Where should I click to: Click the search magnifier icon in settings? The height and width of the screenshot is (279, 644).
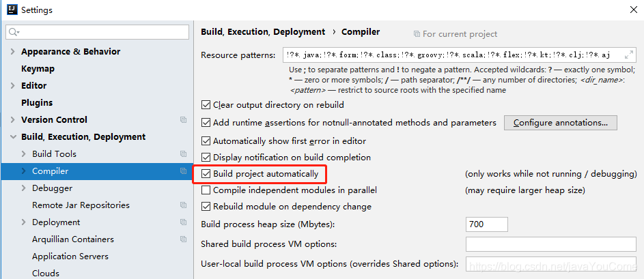point(13,33)
